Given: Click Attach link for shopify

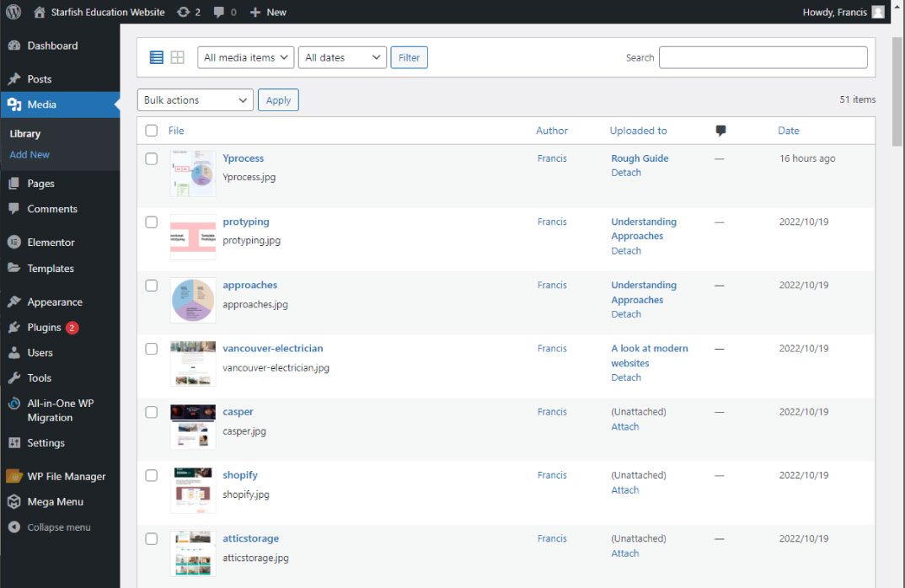Looking at the screenshot, I should 625,490.
